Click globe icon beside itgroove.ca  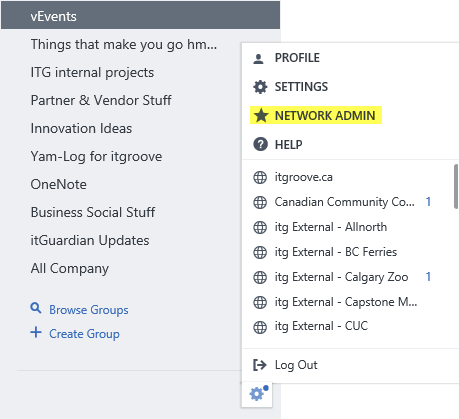[x=260, y=177]
